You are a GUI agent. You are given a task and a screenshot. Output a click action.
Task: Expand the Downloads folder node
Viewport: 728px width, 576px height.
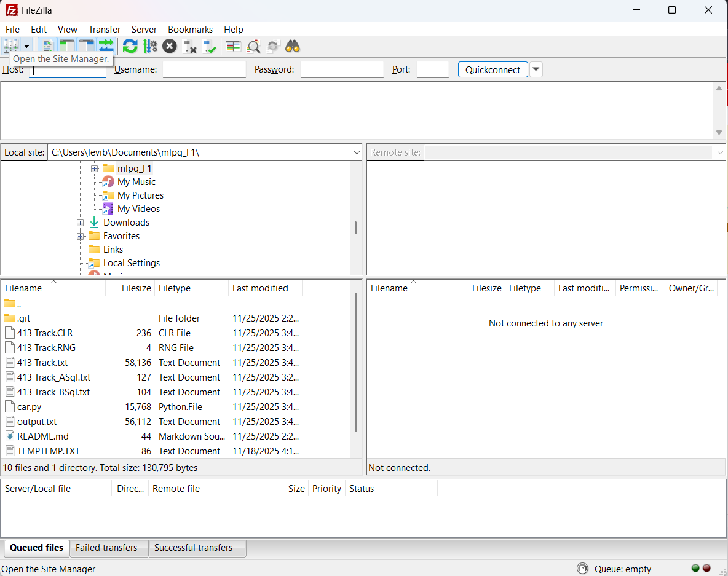[x=81, y=222]
